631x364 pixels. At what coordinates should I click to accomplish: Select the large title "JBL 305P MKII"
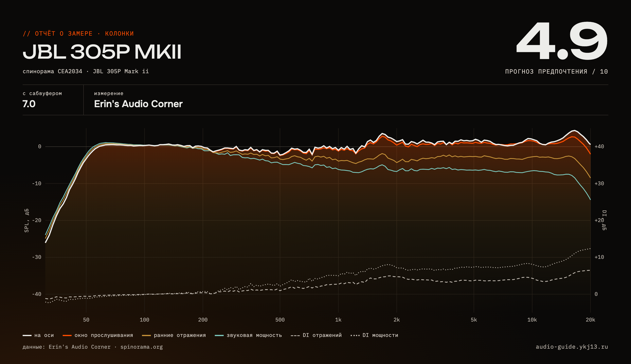pyautogui.click(x=102, y=52)
